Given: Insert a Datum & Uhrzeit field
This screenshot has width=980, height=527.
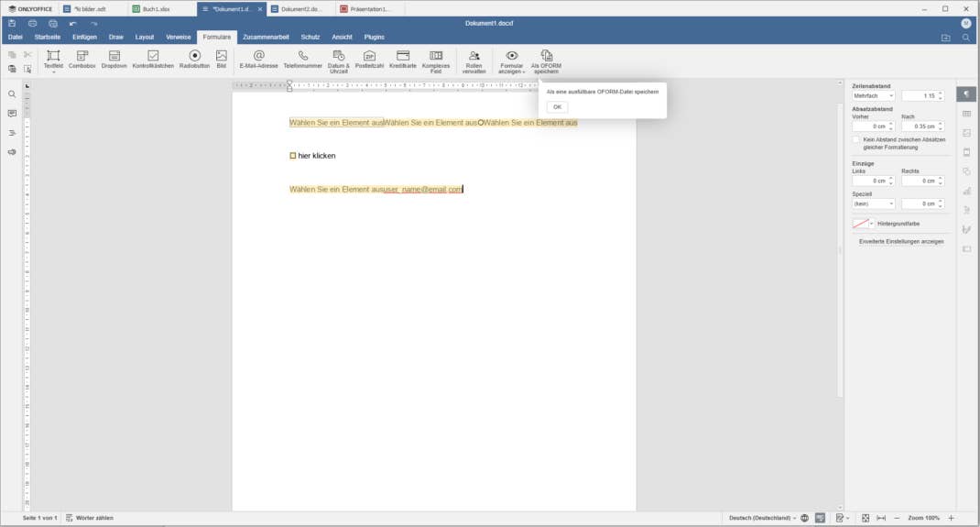Looking at the screenshot, I should [x=338, y=60].
